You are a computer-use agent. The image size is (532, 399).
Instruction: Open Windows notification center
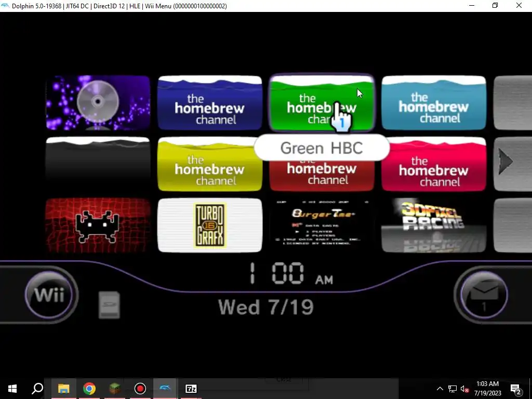[516, 389]
